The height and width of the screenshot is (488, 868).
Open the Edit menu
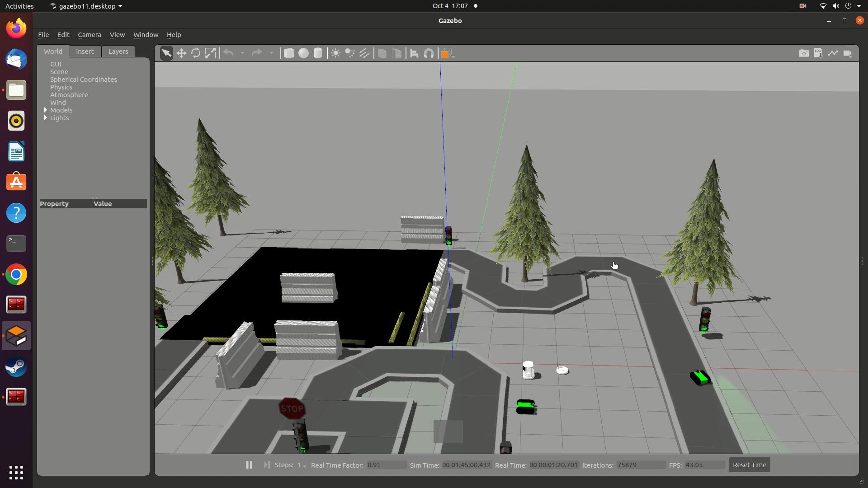point(63,35)
